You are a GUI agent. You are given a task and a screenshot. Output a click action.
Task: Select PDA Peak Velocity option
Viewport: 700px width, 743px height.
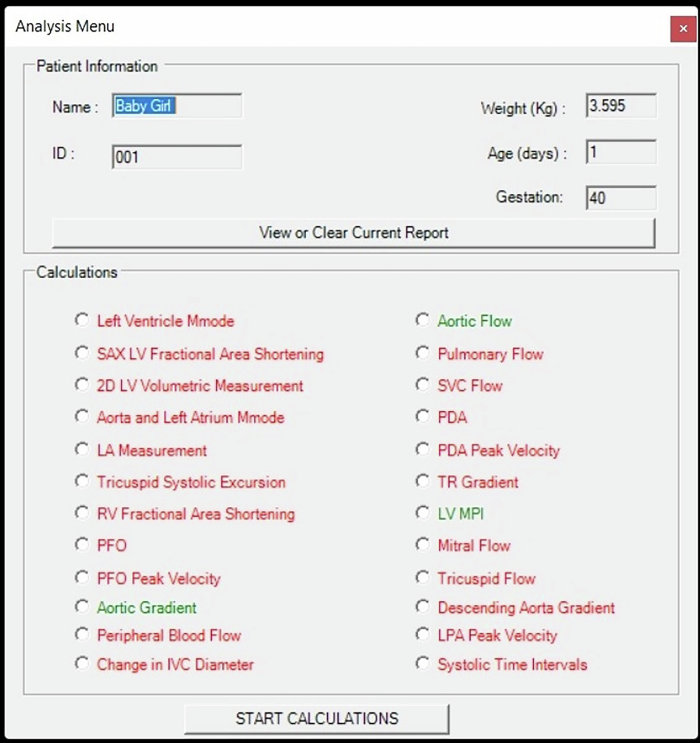click(x=422, y=450)
